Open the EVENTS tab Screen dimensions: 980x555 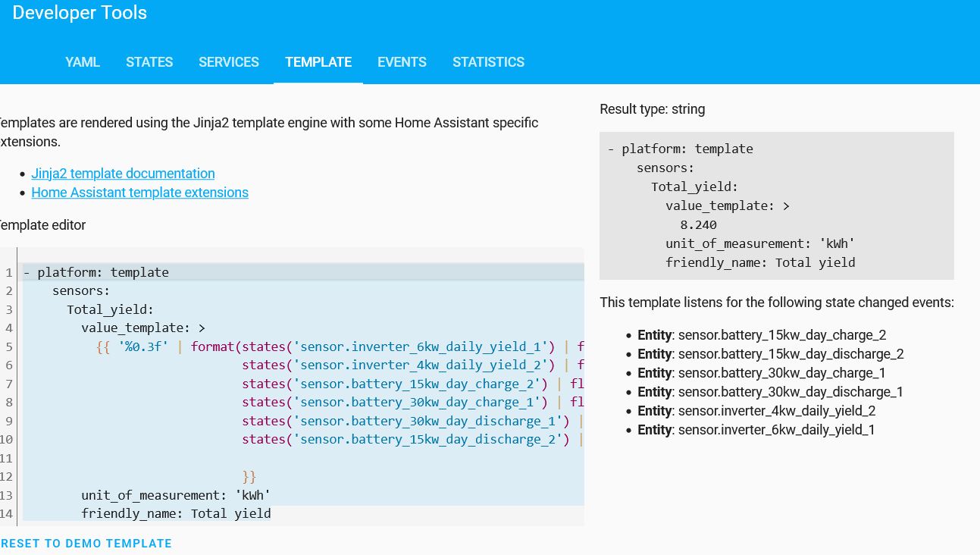(402, 62)
